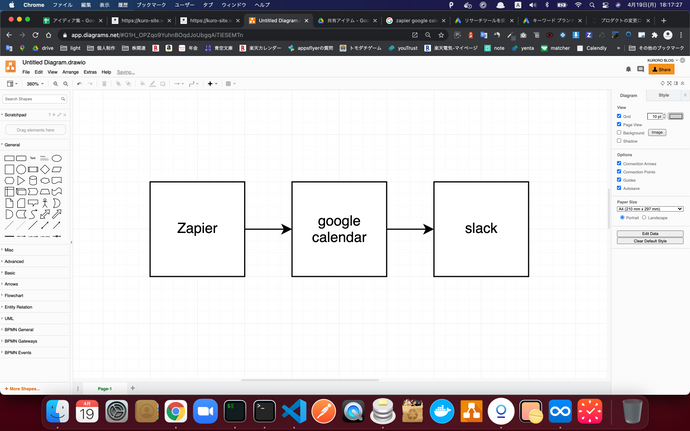Select the Portrait radio button
The image size is (690, 431).
(x=622, y=217)
